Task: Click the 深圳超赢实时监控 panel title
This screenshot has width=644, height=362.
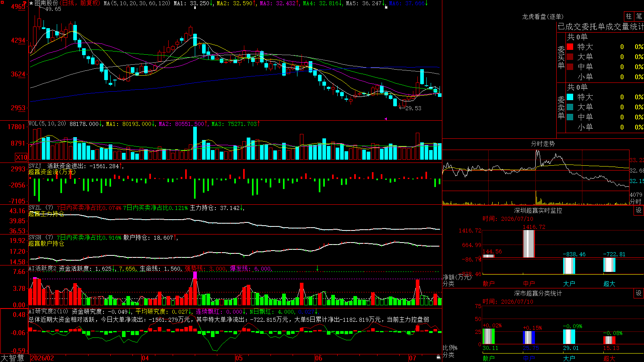Action: pos(538,210)
